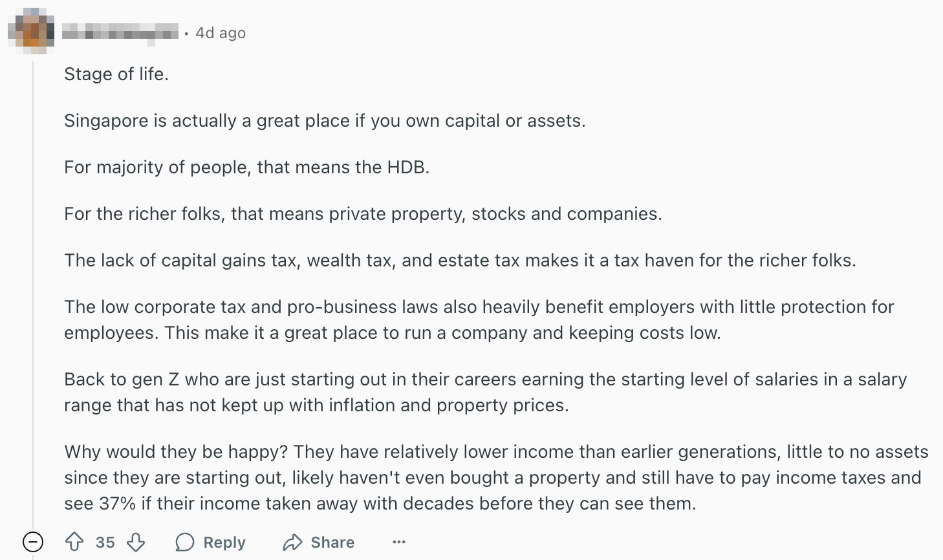Image resolution: width=943 pixels, height=560 pixels.
Task: Click the paragraph starting 'Back to gen Z'
Action: coord(485,393)
